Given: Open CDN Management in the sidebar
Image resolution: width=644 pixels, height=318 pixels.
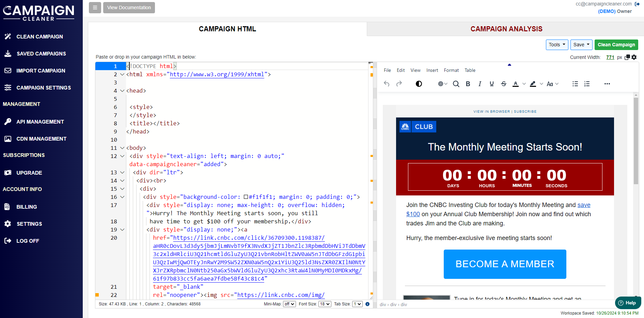Looking at the screenshot, I should pyautogui.click(x=41, y=139).
